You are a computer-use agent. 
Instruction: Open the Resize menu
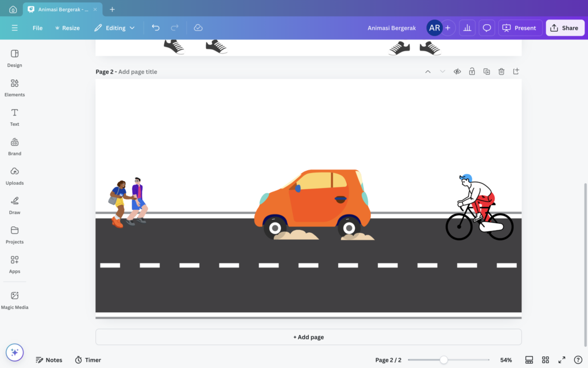coord(68,28)
